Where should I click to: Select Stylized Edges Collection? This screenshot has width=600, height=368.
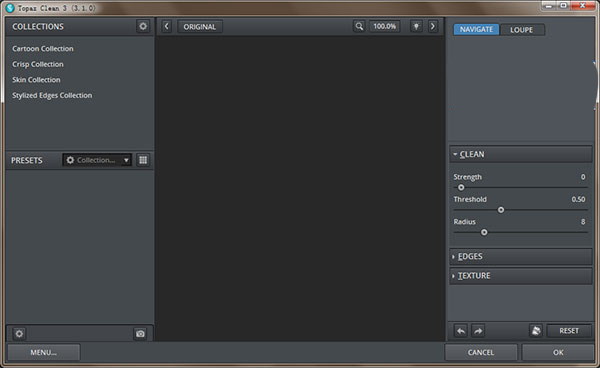pos(52,95)
